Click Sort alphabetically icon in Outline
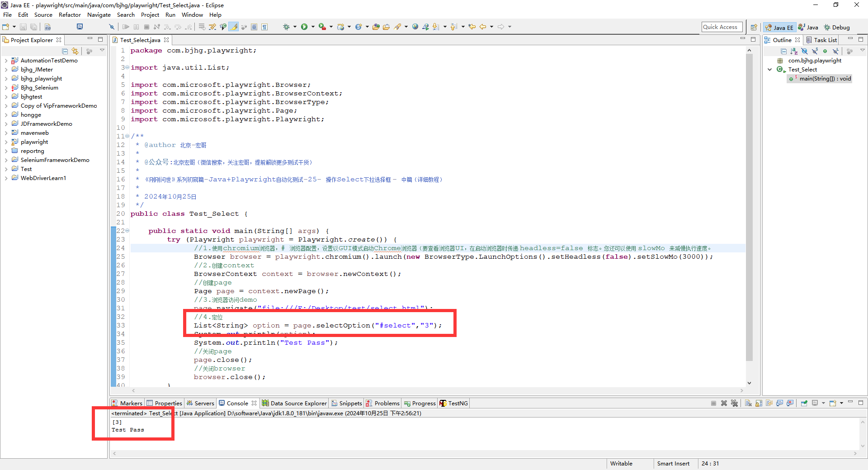 pyautogui.click(x=794, y=51)
